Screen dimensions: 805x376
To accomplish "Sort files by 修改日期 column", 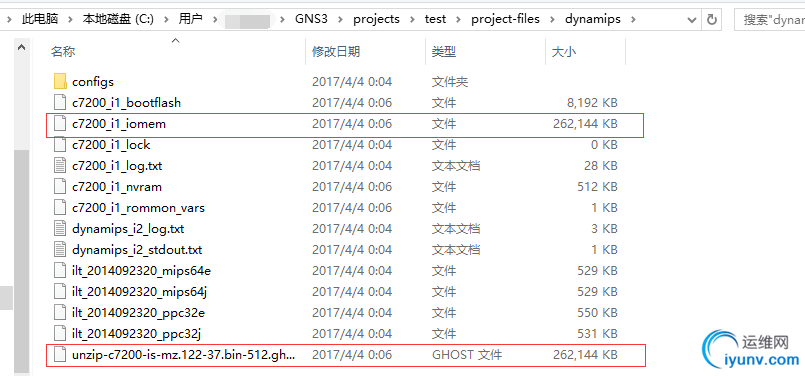I will [x=336, y=51].
